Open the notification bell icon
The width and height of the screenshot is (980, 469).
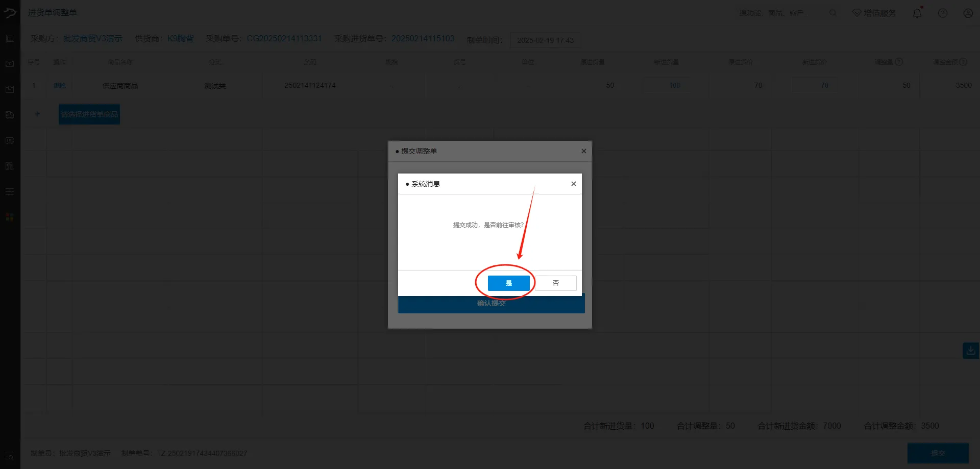(917, 13)
